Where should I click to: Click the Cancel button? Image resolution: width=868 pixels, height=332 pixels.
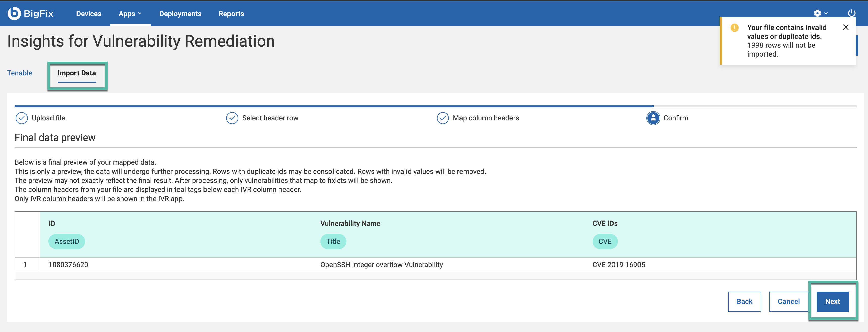tap(788, 302)
